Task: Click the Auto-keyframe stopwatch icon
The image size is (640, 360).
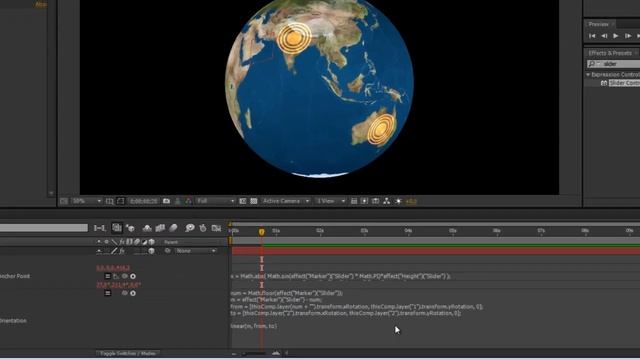Action: click(x=203, y=228)
